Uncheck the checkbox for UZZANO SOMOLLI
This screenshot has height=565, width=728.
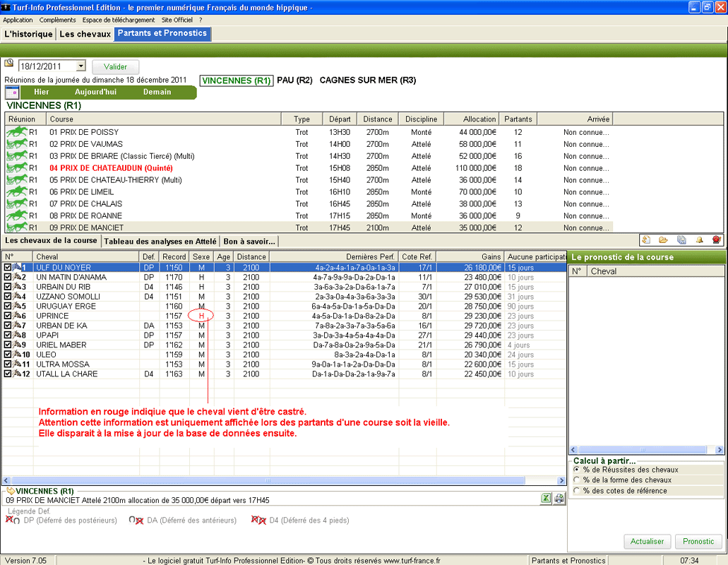pos(8,296)
